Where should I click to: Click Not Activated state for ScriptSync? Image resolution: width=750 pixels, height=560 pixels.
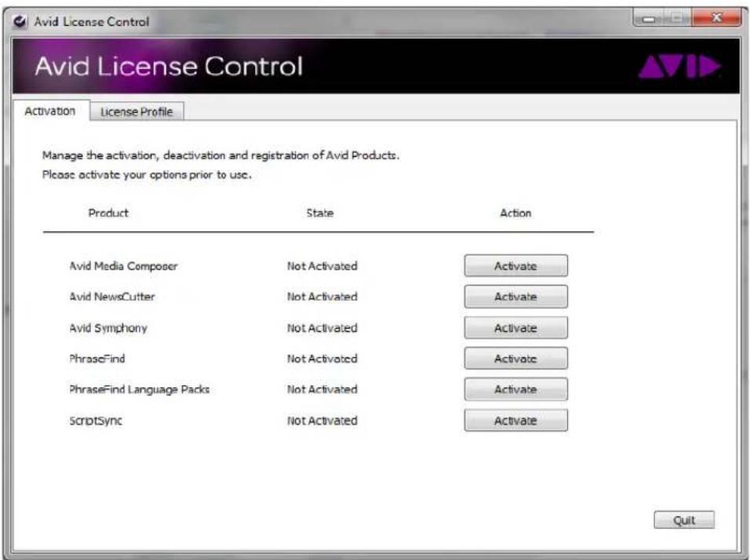pos(322,420)
